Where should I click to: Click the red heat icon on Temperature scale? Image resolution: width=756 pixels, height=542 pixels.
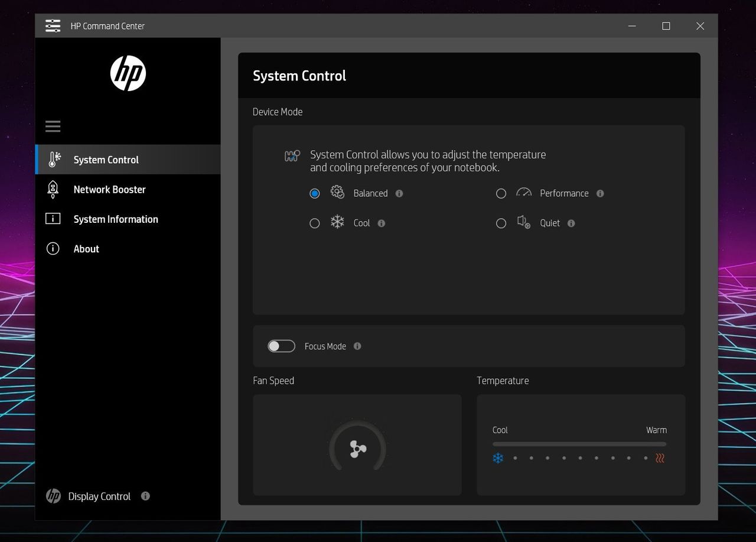[660, 458]
